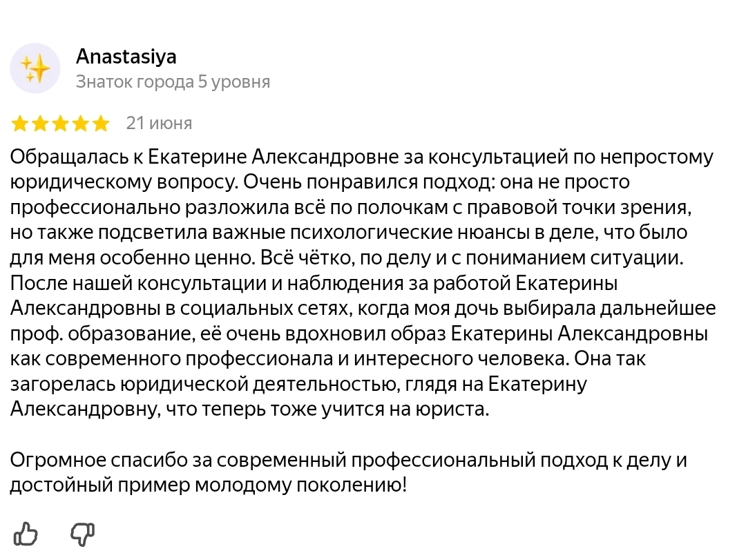Click the line starting with проф. образование
746x560 pixels.
pos(359,334)
